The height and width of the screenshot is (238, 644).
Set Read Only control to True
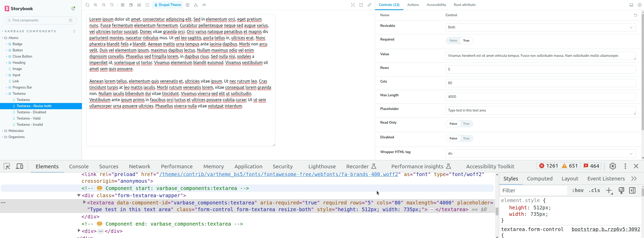point(466,124)
